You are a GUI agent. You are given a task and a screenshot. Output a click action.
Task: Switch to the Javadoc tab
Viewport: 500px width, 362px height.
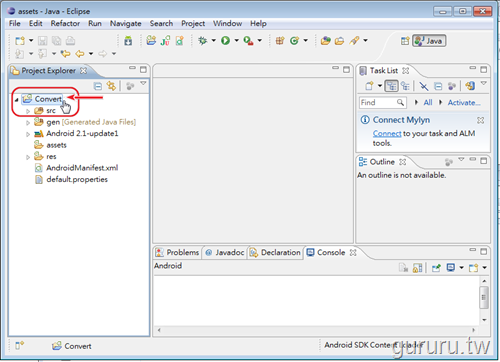click(225, 253)
